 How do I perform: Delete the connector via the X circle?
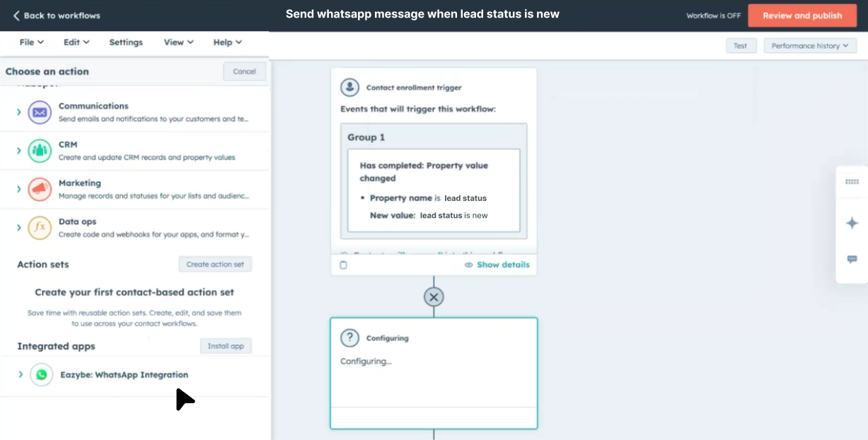click(x=434, y=296)
